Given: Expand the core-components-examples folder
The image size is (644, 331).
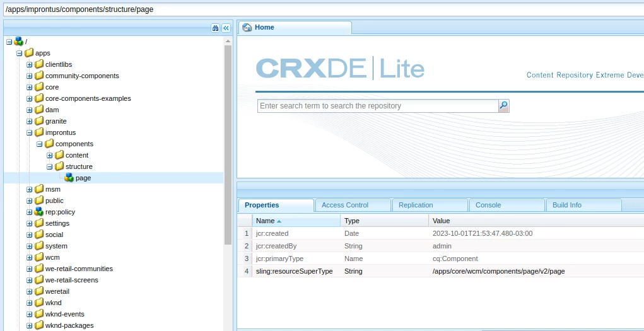Looking at the screenshot, I should (29, 98).
